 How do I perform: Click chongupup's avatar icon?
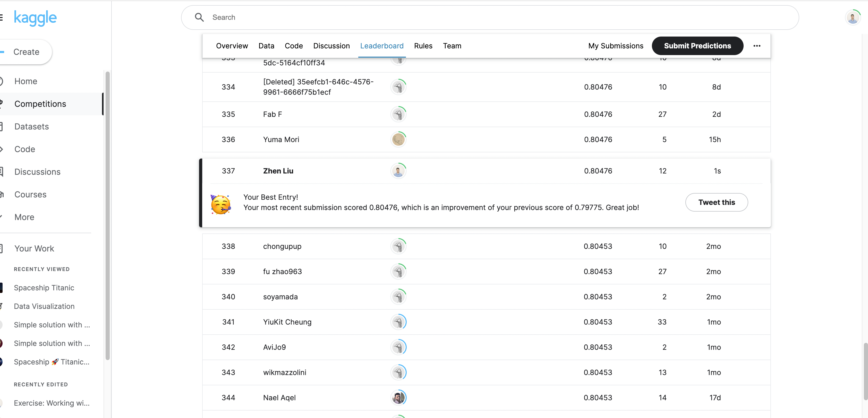pos(398,246)
